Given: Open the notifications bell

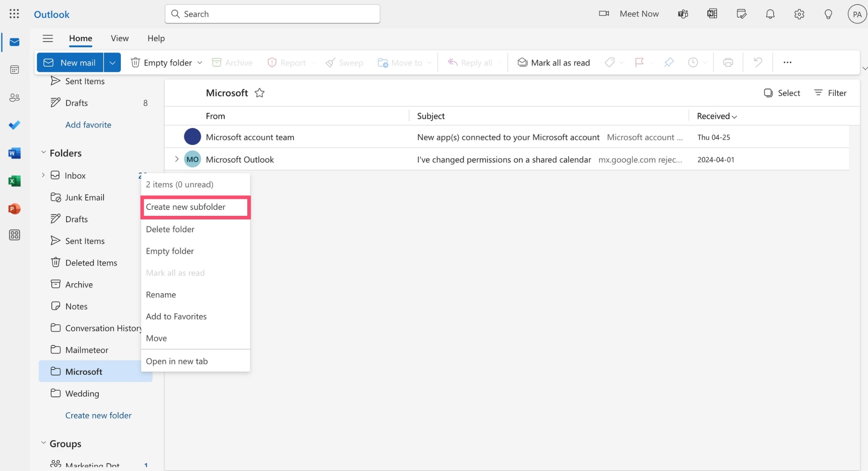Looking at the screenshot, I should 770,14.
